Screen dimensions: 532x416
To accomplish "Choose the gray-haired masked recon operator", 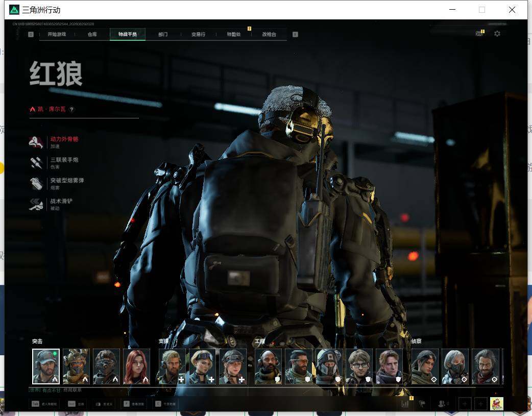I will tap(455, 366).
